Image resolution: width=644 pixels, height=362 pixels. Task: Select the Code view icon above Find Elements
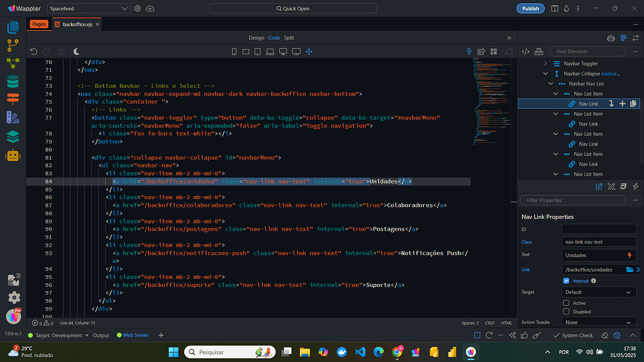527,51
